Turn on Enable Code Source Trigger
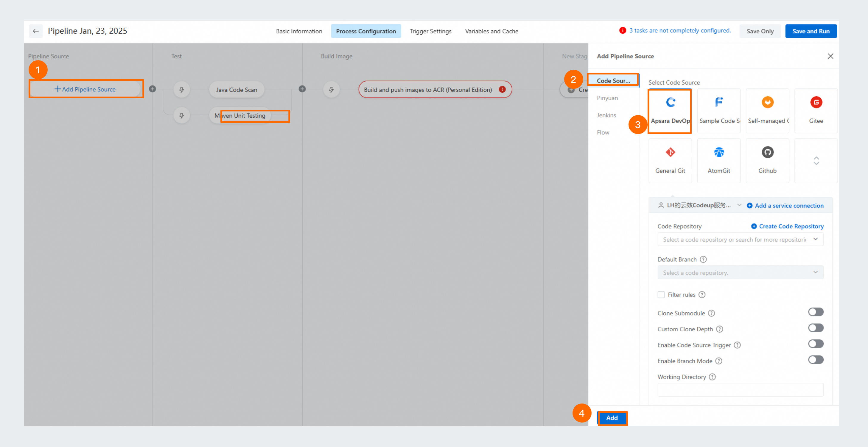Image resolution: width=868 pixels, height=447 pixels. tap(816, 344)
